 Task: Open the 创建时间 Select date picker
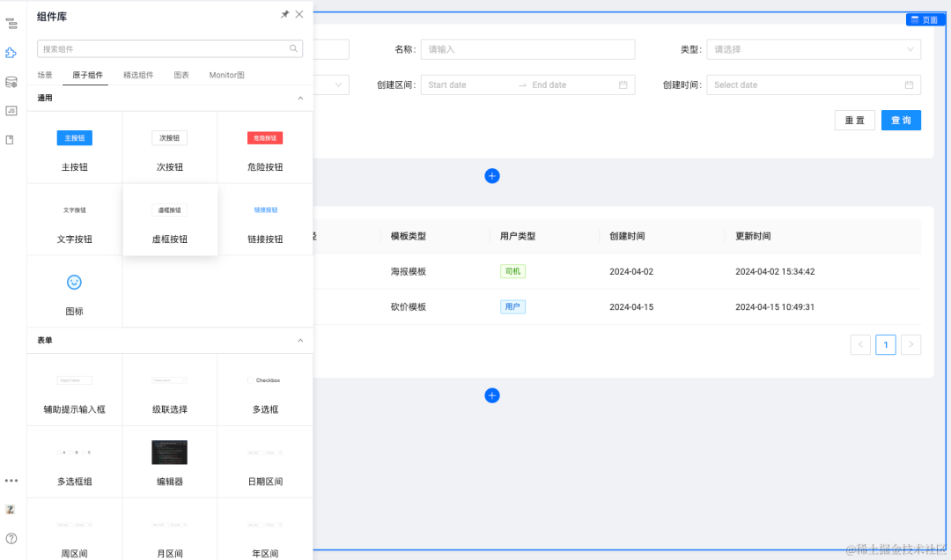click(x=814, y=85)
